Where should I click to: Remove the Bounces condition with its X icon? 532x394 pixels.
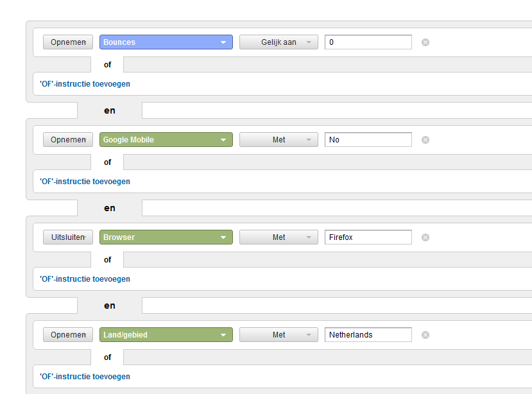click(x=425, y=42)
